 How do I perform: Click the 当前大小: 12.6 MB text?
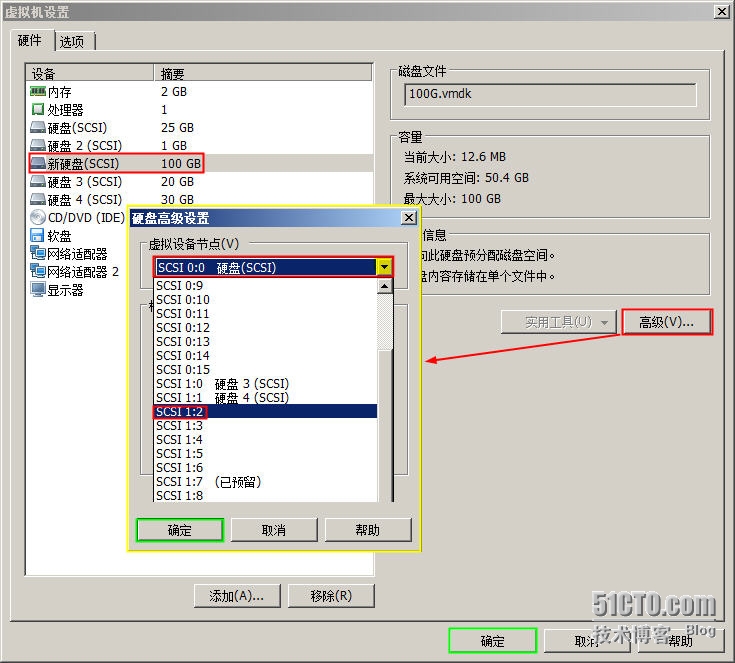pos(455,157)
